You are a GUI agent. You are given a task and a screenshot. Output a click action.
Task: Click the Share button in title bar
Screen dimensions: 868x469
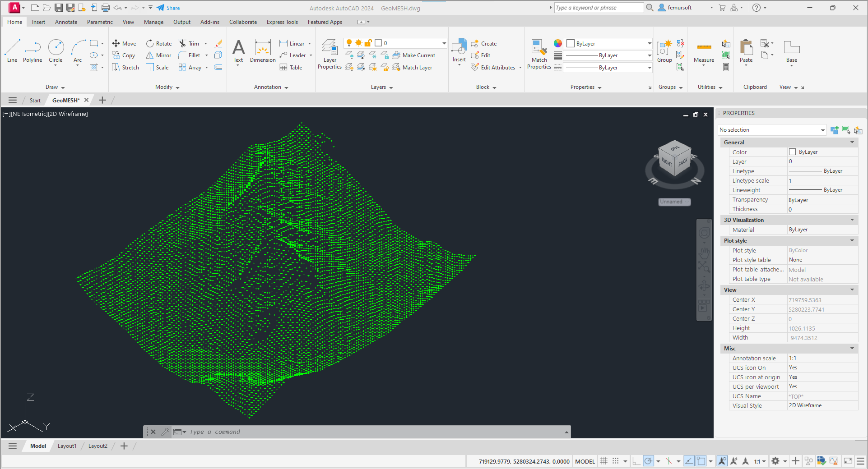[x=168, y=8]
